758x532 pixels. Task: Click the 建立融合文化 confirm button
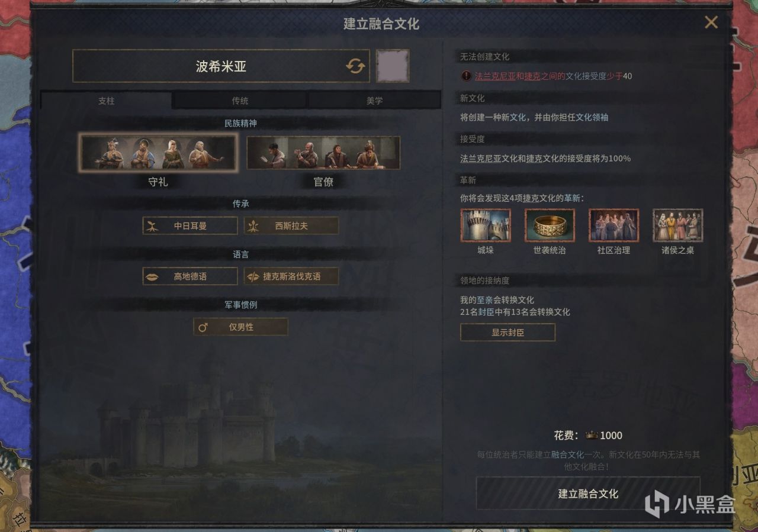coord(588,494)
